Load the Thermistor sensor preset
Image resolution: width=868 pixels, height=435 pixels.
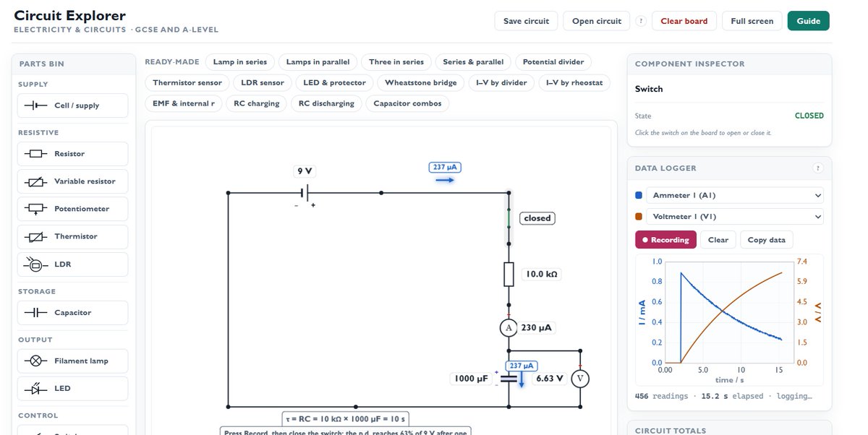187,83
